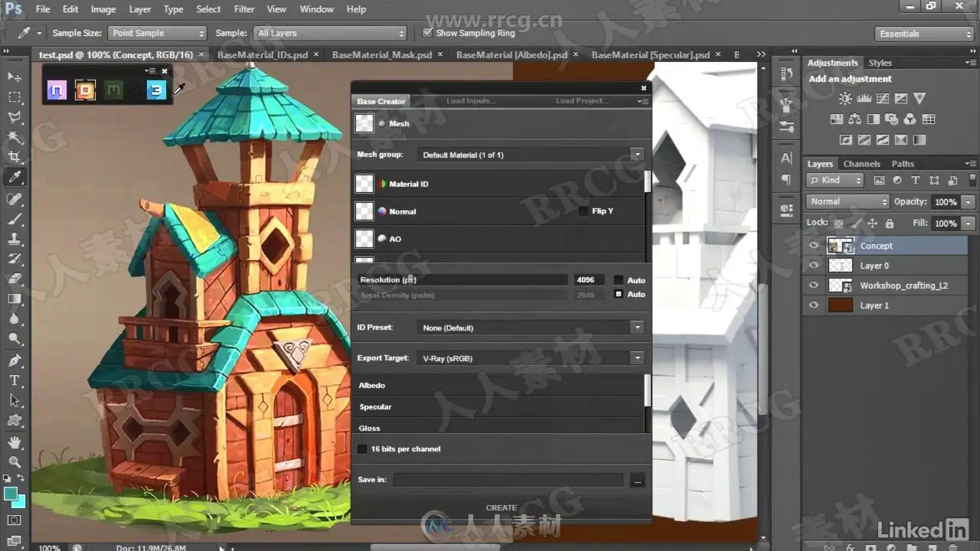Image resolution: width=980 pixels, height=551 pixels.
Task: Switch to the Styles tab
Action: click(880, 63)
